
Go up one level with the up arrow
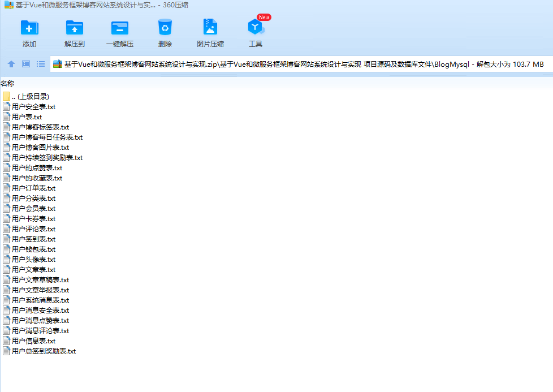[x=11, y=64]
